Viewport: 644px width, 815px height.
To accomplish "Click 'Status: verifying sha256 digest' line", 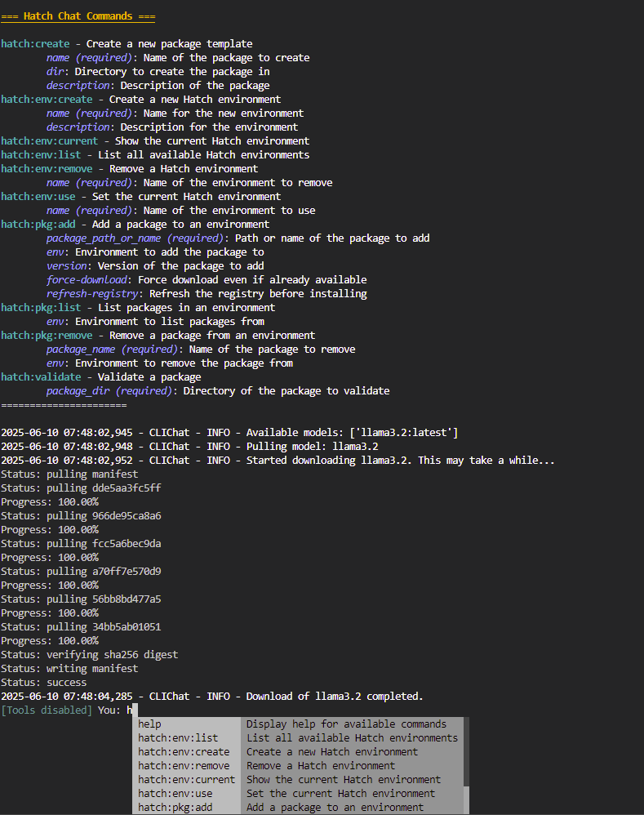I will point(89,655).
